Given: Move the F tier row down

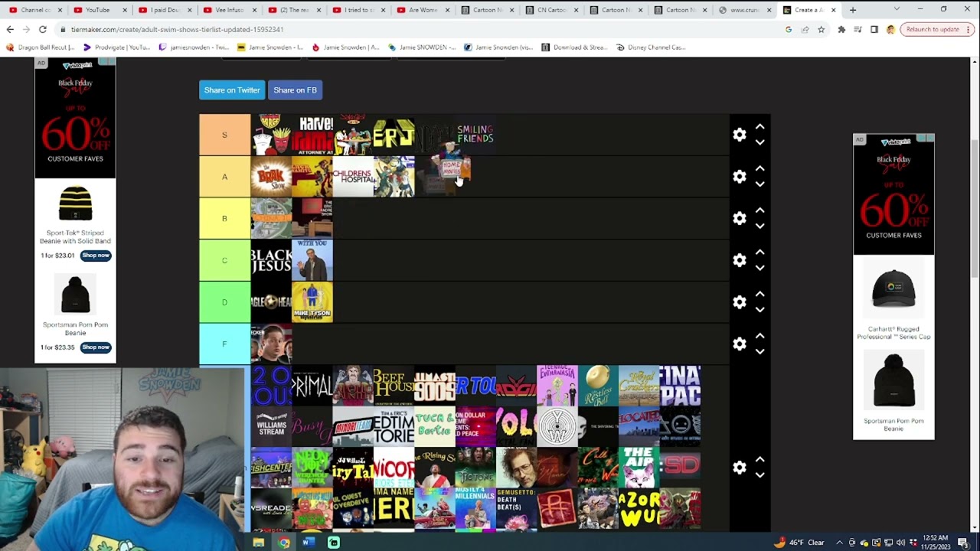Looking at the screenshot, I should (x=759, y=351).
